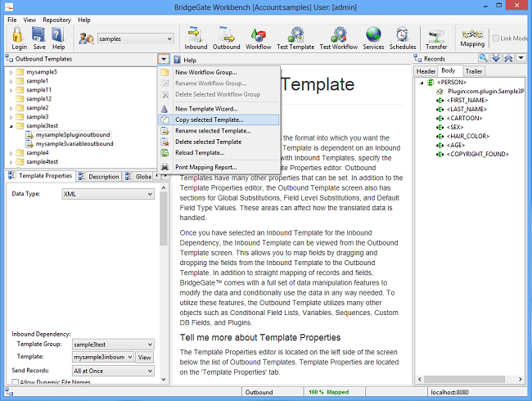Screen dimensions: 532x401
Task: Open the Records panel dropdown arrow
Action: (521, 58)
